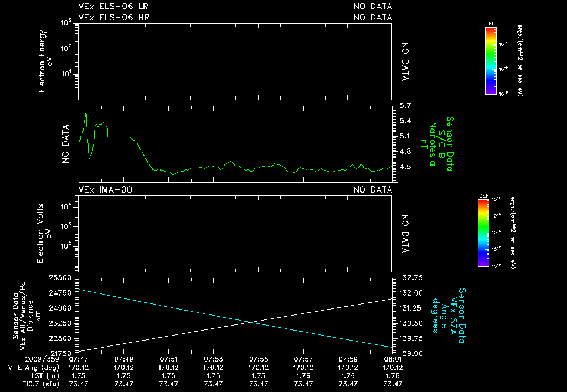This screenshot has height=392, width=567.
Task: Click the 4.5 nT tick label
Action: pyautogui.click(x=405, y=167)
